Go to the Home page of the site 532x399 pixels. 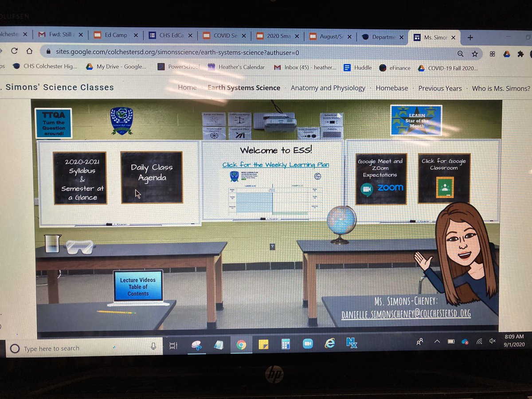tap(187, 87)
